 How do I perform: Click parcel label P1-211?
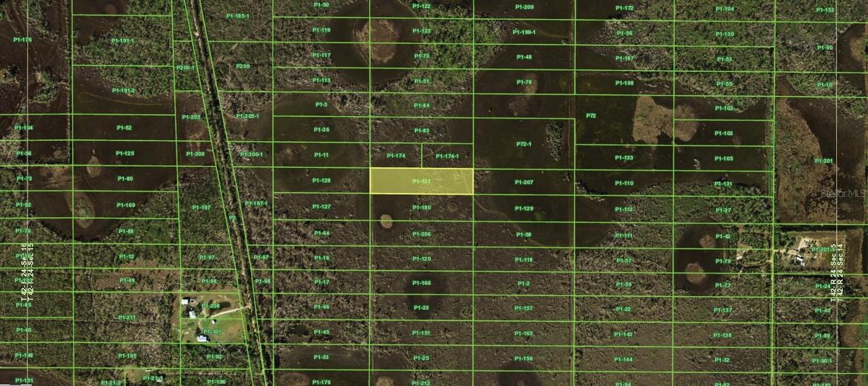tap(127, 317)
